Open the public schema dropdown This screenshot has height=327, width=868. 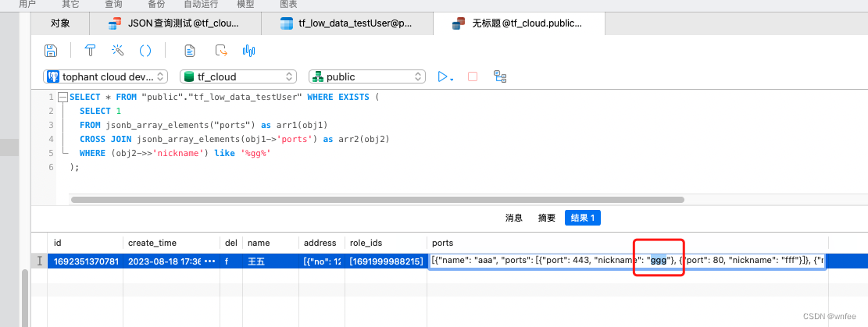tap(367, 77)
